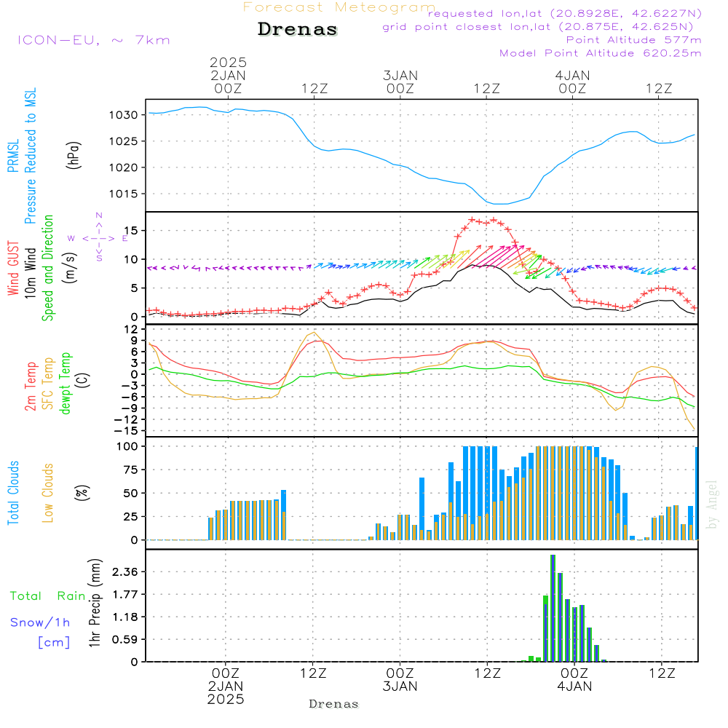The height and width of the screenshot is (728, 728).
Task: Click the compass rose S marker
Action: pyautogui.click(x=99, y=258)
